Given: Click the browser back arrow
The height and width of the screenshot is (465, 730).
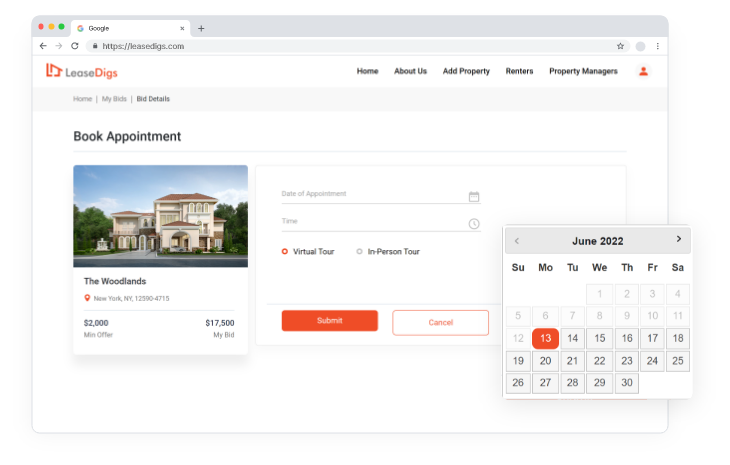Looking at the screenshot, I should [x=43, y=46].
